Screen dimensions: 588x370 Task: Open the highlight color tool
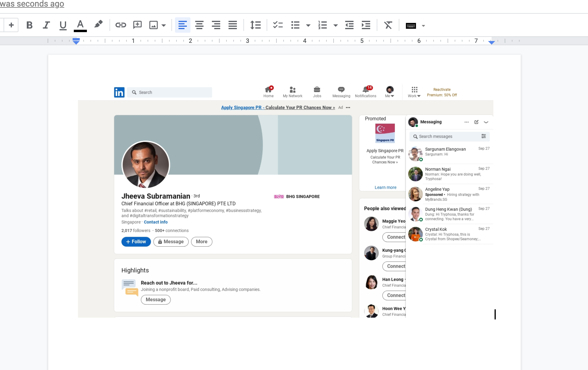[x=98, y=25]
